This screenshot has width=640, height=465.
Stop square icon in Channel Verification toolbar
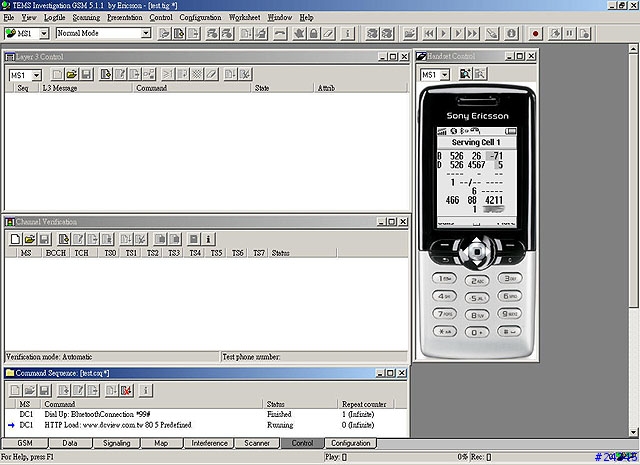194,239
